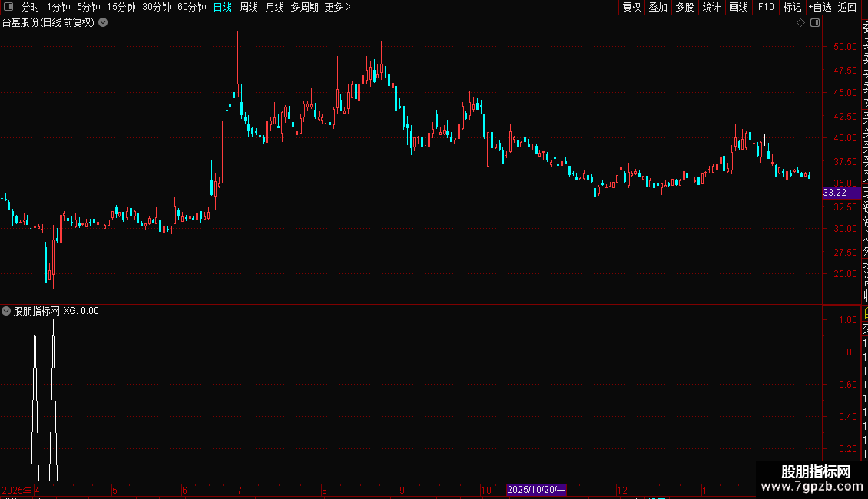Click the 2025/10/20/一 date marker
868x499 pixels.
tap(536, 490)
